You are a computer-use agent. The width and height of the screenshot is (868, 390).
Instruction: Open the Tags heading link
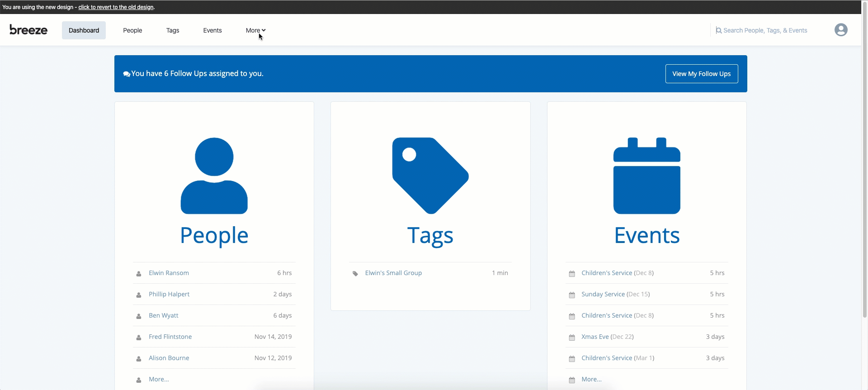430,235
